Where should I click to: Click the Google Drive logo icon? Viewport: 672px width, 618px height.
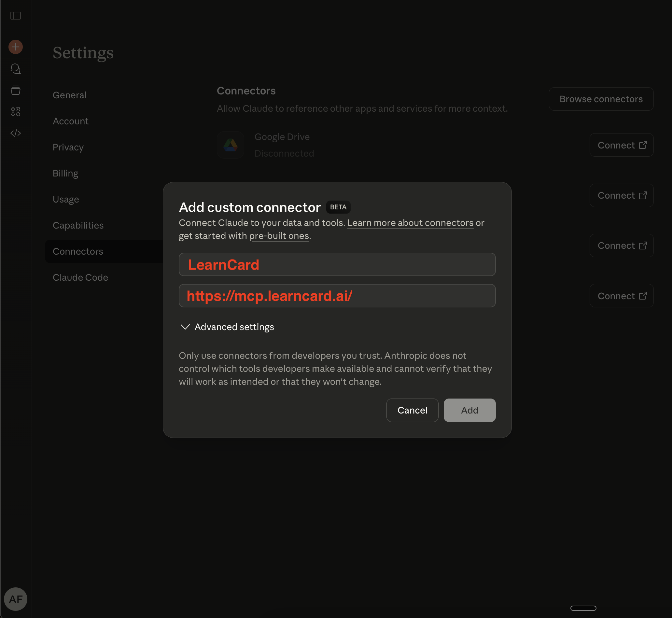pyautogui.click(x=231, y=145)
